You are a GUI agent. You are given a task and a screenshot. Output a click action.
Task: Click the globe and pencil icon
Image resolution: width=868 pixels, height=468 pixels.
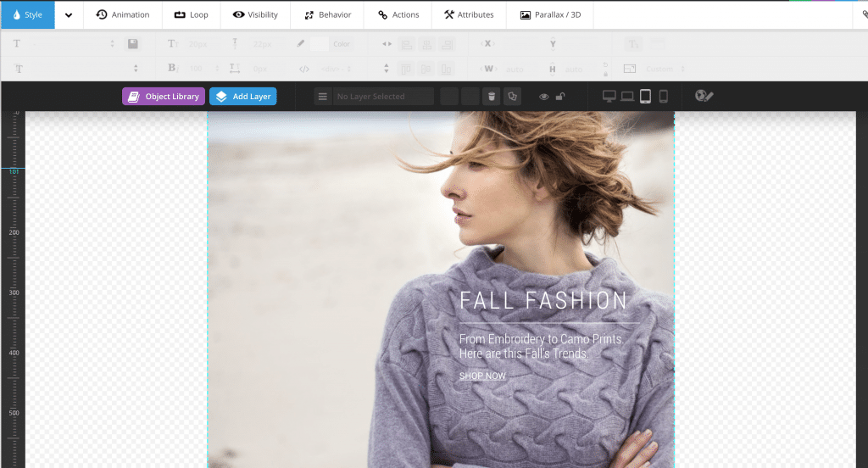point(704,97)
